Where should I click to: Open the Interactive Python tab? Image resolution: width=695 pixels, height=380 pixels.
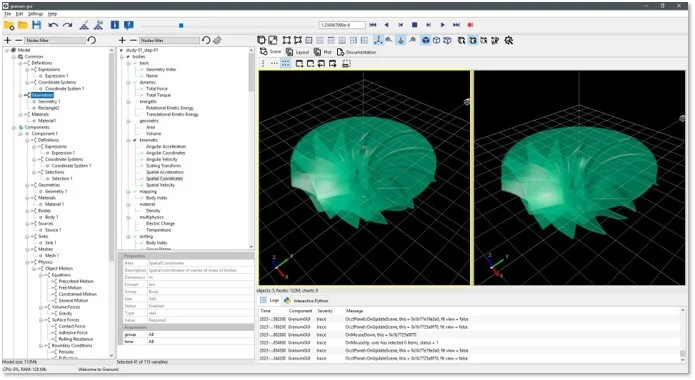306,301
